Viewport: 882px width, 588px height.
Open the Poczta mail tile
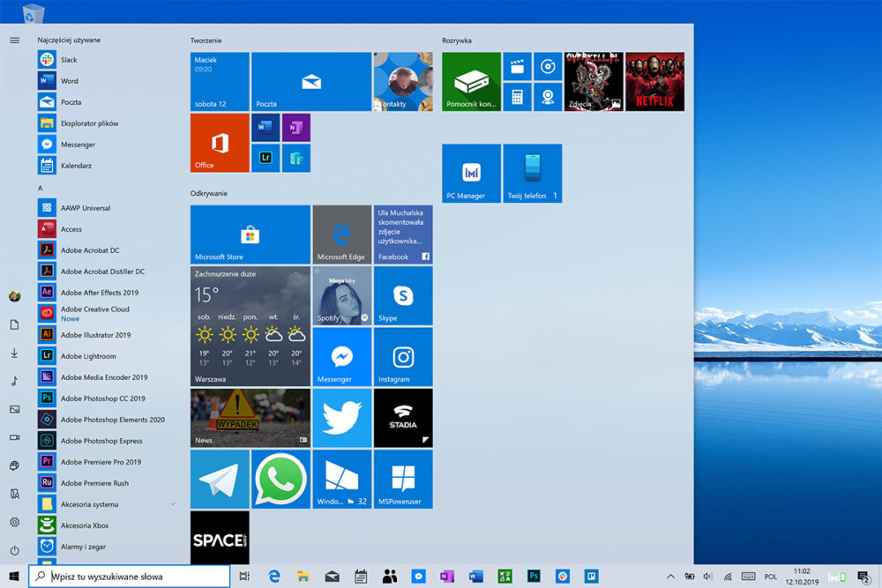tap(311, 81)
